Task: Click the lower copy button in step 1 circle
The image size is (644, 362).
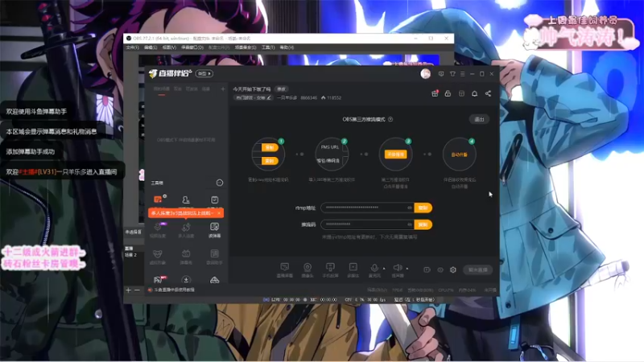Action: coord(270,161)
